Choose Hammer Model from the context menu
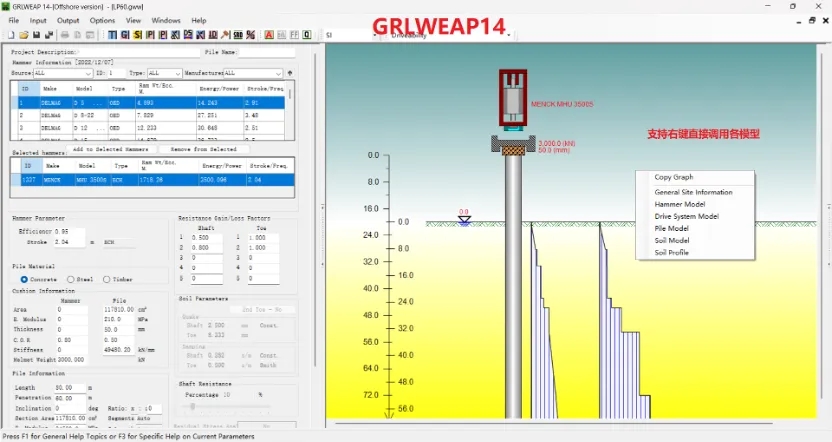Screen dimensions: 832x442 coord(679,204)
